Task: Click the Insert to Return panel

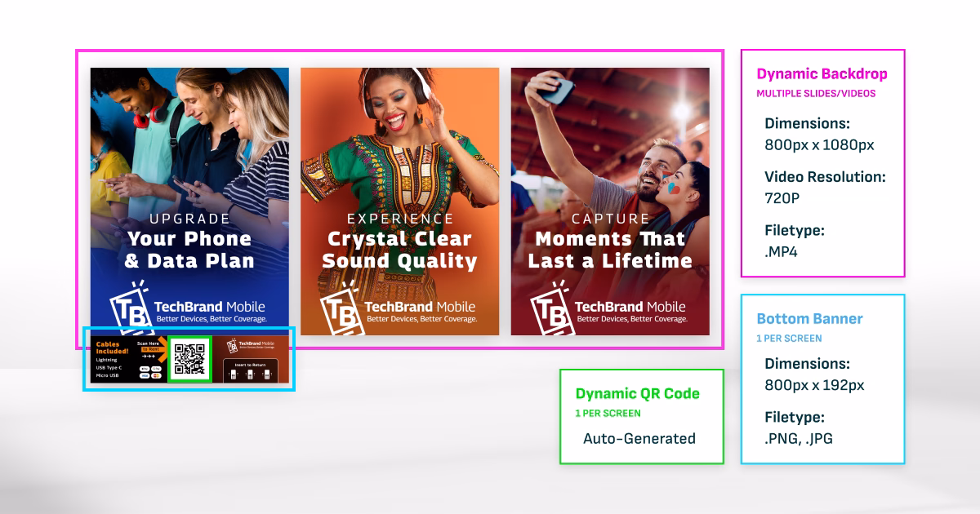Action: [x=250, y=371]
